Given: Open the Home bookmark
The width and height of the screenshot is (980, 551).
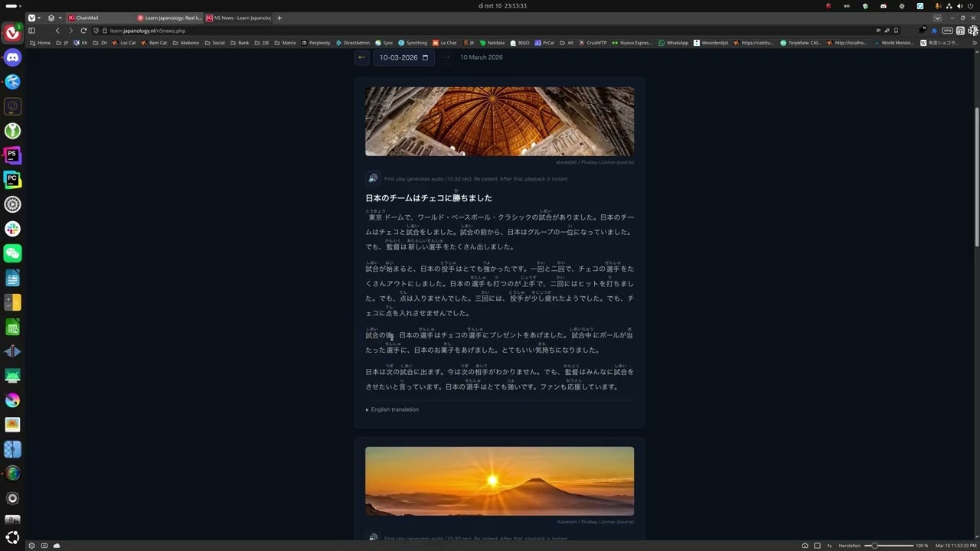Looking at the screenshot, I should [x=40, y=43].
